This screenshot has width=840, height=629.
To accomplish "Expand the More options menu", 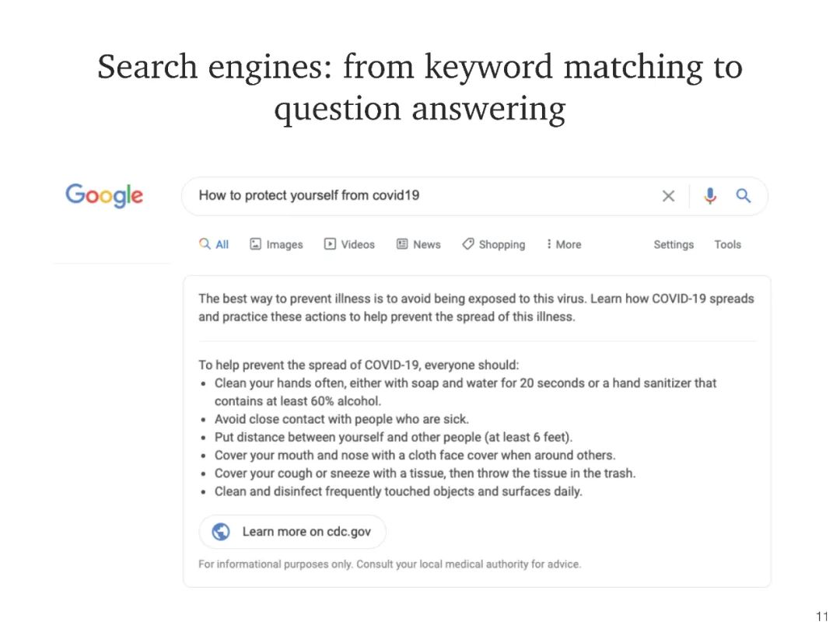I will click(x=564, y=244).
